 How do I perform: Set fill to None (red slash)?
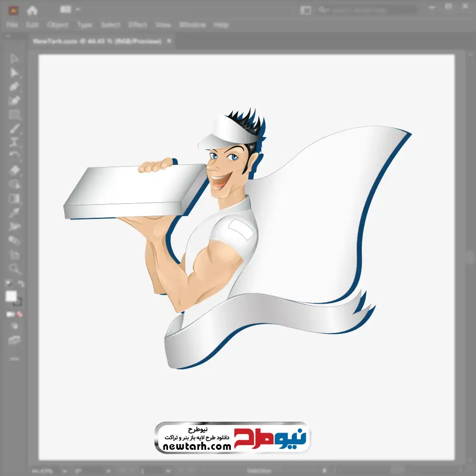click(x=20, y=314)
